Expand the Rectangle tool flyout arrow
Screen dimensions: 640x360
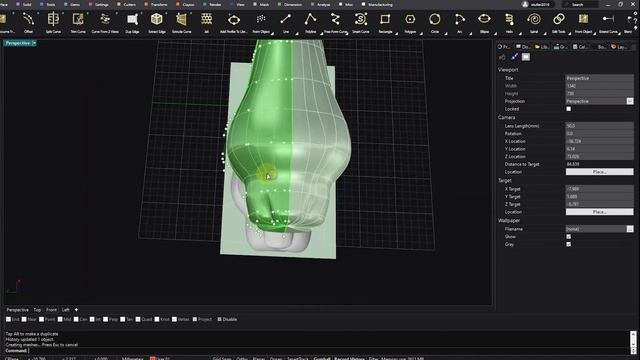pos(396,33)
